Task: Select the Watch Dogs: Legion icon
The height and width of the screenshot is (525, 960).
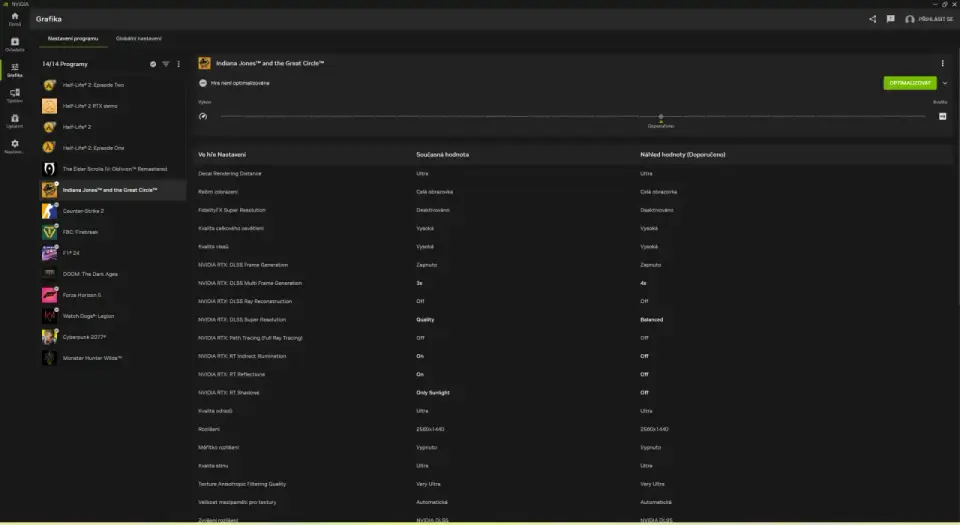Action: (49, 316)
